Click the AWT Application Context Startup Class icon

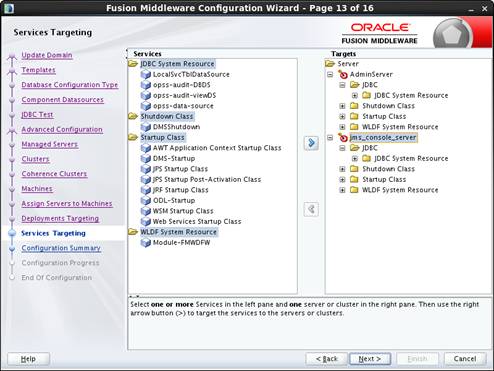pyautogui.click(x=146, y=148)
